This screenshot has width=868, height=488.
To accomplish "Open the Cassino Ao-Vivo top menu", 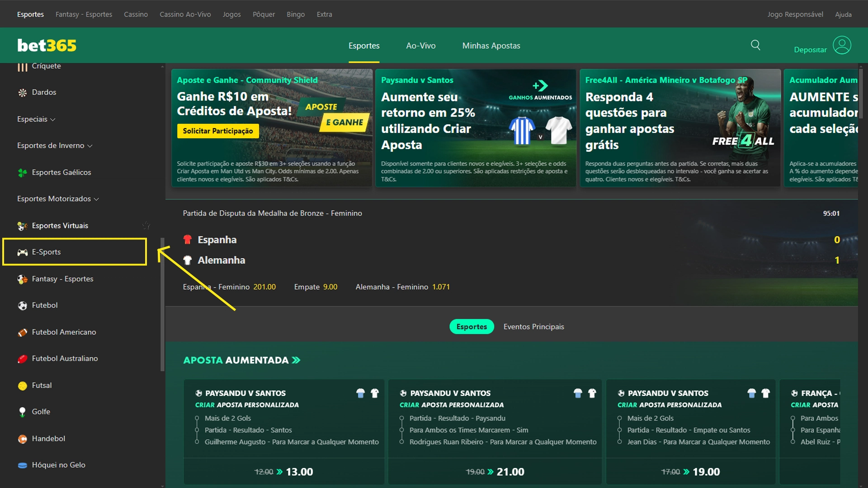I will [x=185, y=14].
